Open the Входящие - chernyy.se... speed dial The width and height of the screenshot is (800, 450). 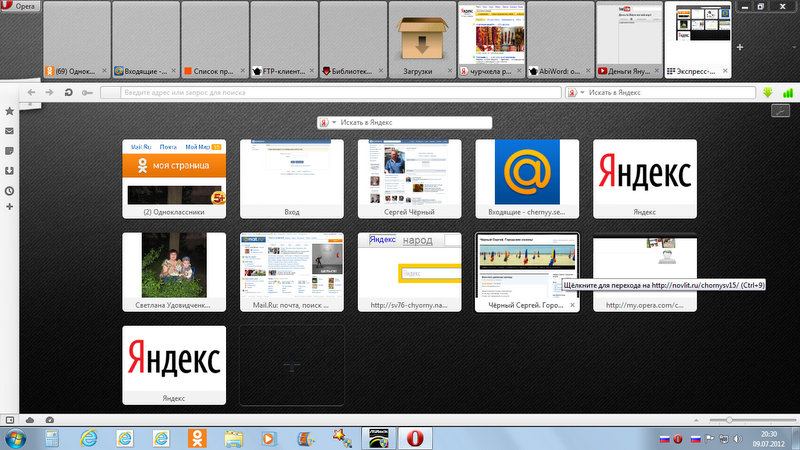[527, 179]
